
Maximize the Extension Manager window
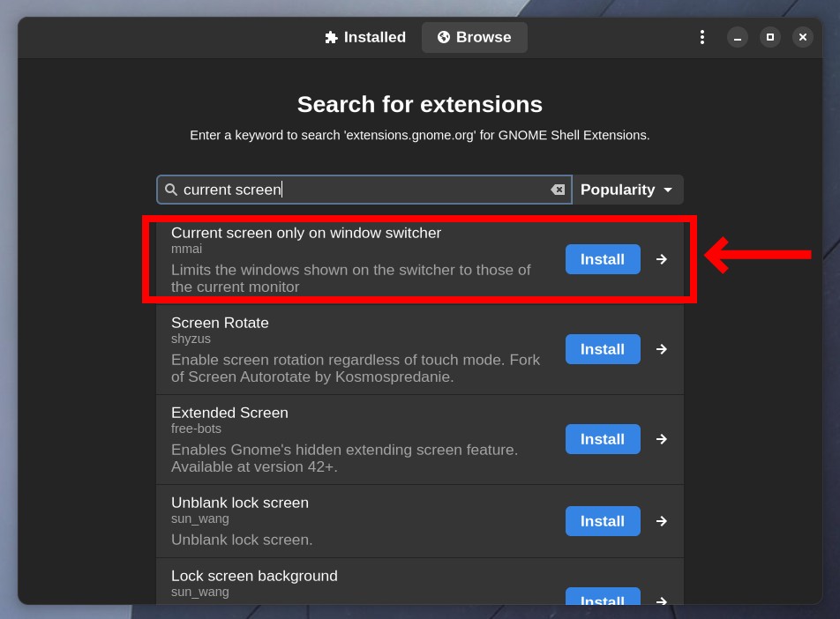[769, 37]
